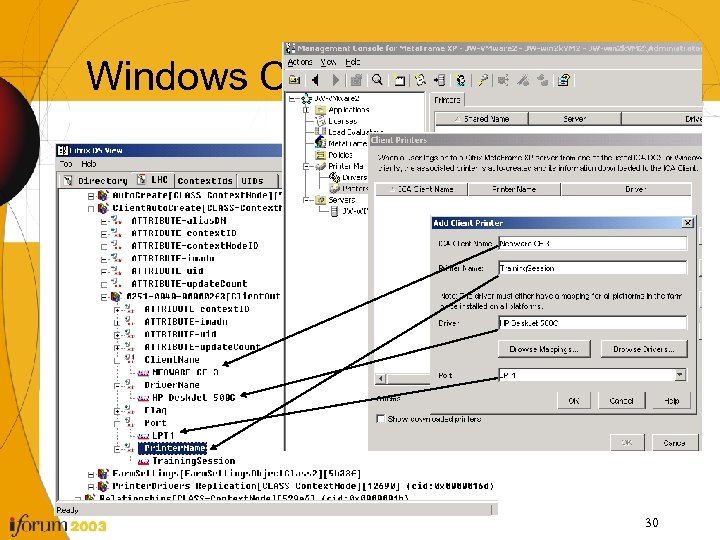Switch to the LHC tab in DS View
720x540 pixels.
pos(154,180)
